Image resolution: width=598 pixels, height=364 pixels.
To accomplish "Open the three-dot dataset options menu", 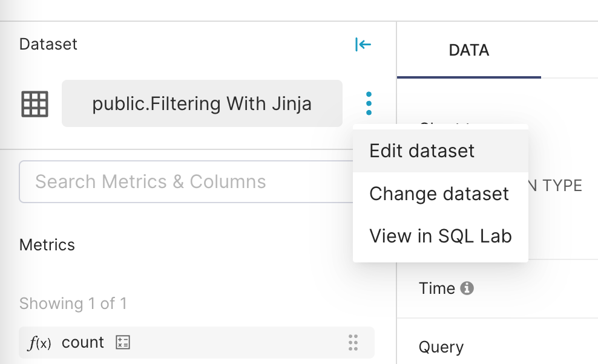I will [x=369, y=104].
